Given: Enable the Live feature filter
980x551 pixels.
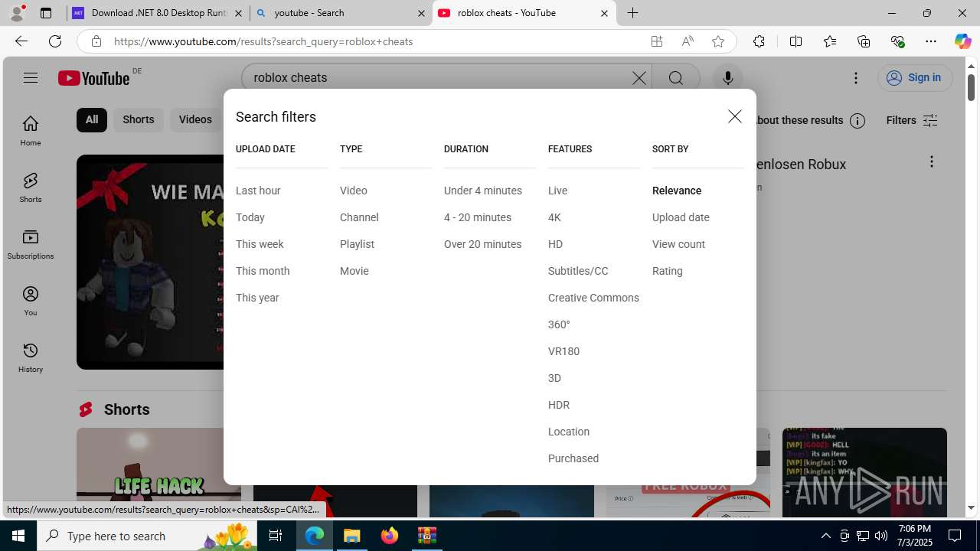Looking at the screenshot, I should [x=557, y=191].
